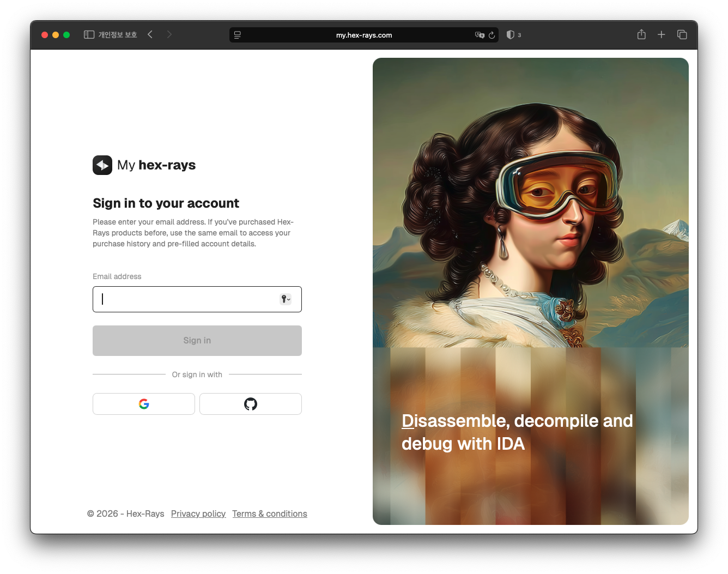Go back to the previous page
The height and width of the screenshot is (574, 728).
tap(150, 35)
